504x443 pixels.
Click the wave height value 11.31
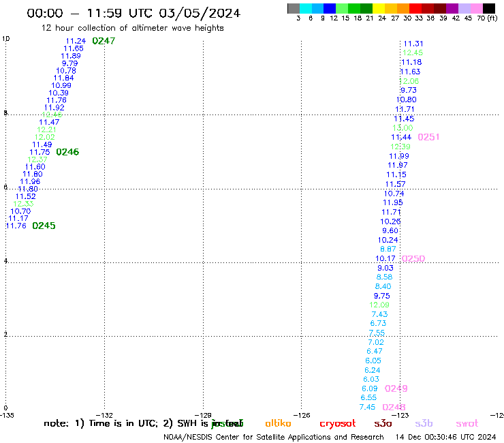pos(413,44)
